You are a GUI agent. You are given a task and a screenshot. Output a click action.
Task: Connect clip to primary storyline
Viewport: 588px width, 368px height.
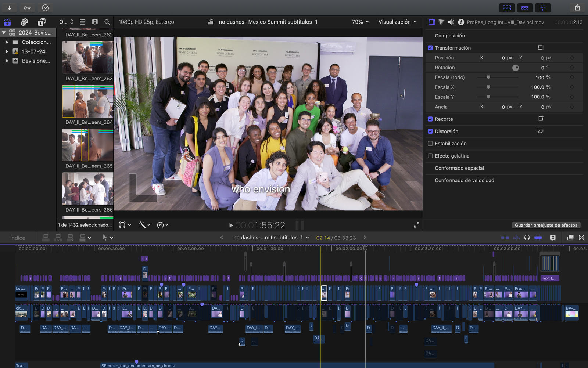(46, 238)
